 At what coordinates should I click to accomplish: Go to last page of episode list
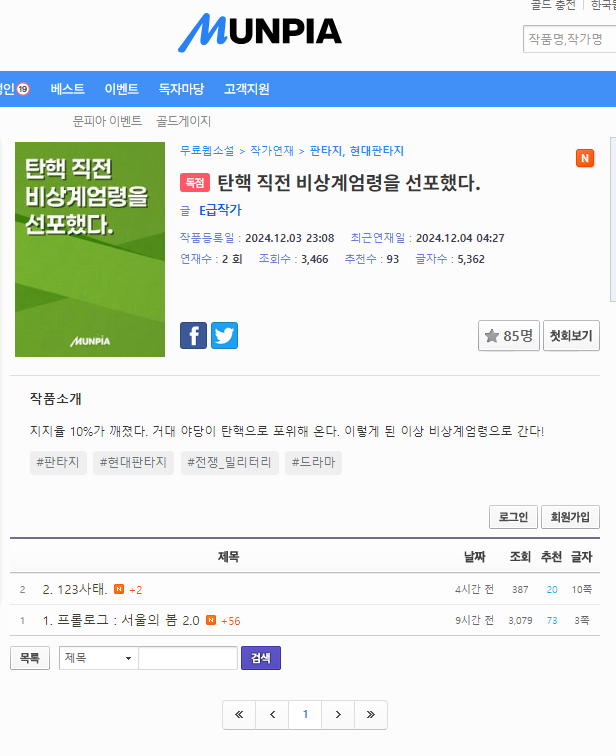point(371,715)
